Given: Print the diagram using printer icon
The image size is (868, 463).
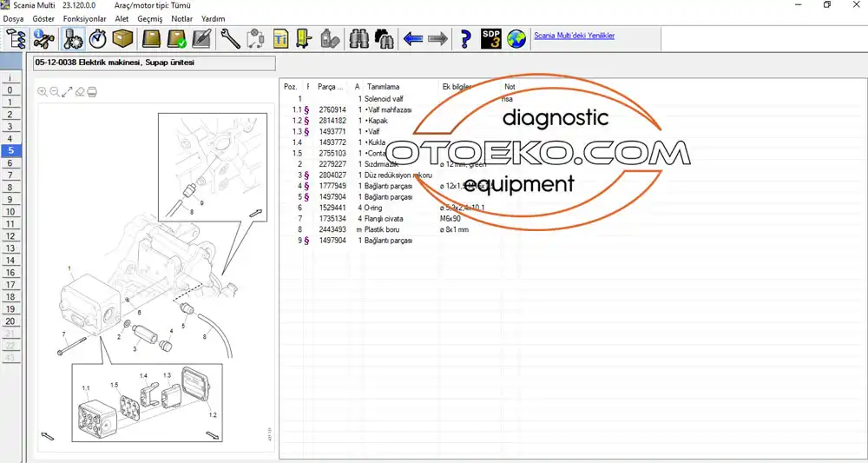Looking at the screenshot, I should pyautogui.click(x=92, y=91).
